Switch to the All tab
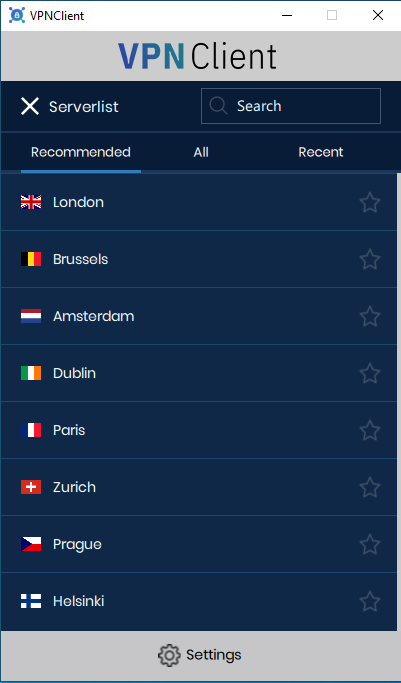This screenshot has width=401, height=683. [x=201, y=152]
